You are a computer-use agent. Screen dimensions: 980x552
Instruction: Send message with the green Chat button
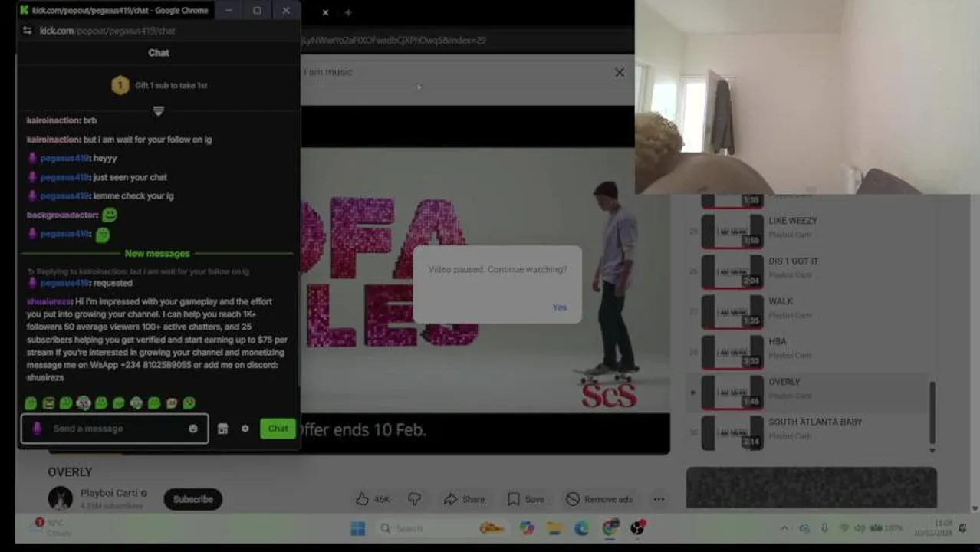tap(278, 429)
